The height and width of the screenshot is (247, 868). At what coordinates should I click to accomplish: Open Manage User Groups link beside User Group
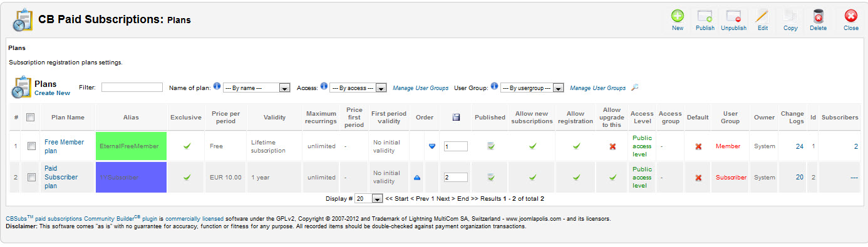coord(597,88)
